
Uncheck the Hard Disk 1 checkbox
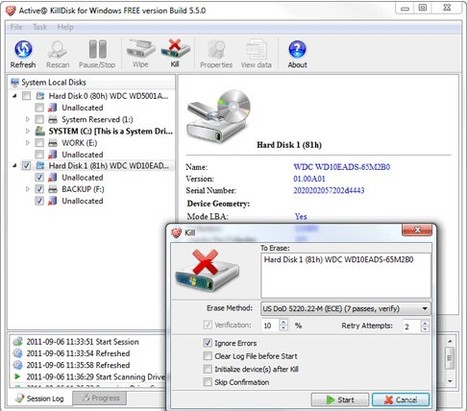point(26,165)
